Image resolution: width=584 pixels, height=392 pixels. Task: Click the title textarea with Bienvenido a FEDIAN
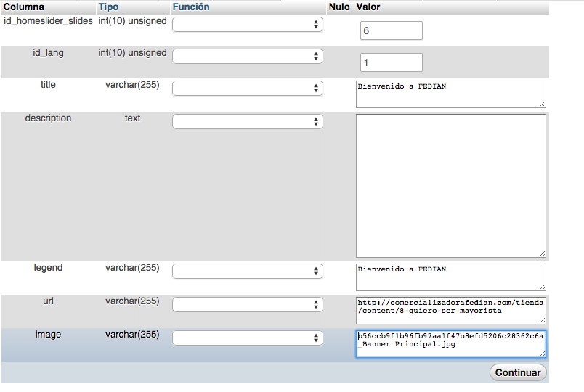tap(450, 94)
